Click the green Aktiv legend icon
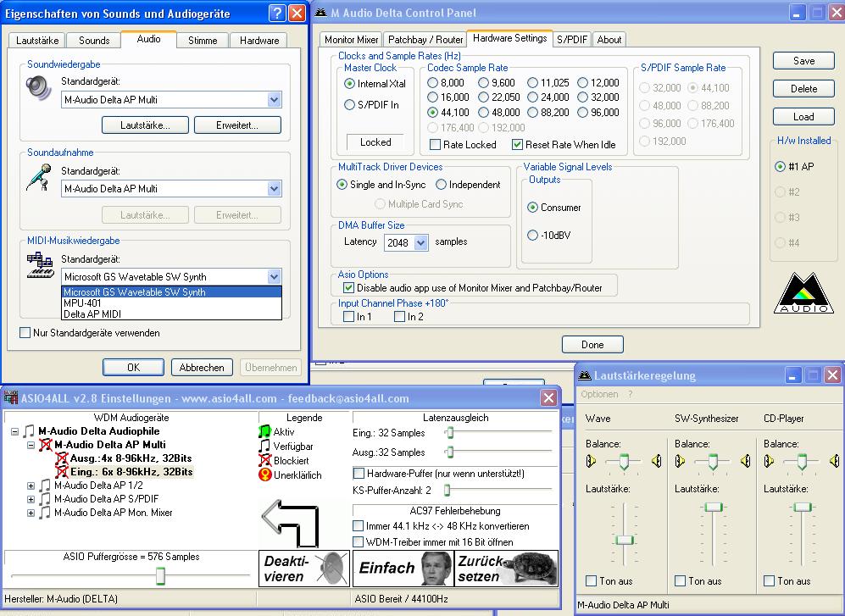Viewport: 845px width, 616px height. (264, 431)
